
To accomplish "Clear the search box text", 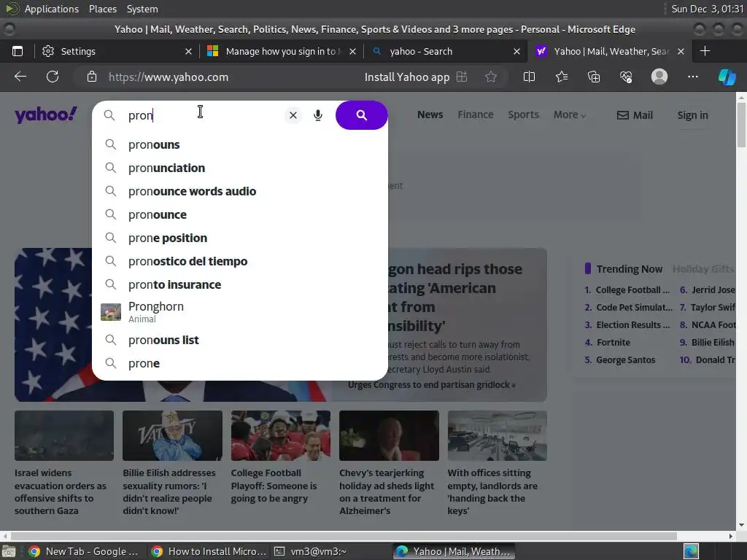I will coord(293,115).
